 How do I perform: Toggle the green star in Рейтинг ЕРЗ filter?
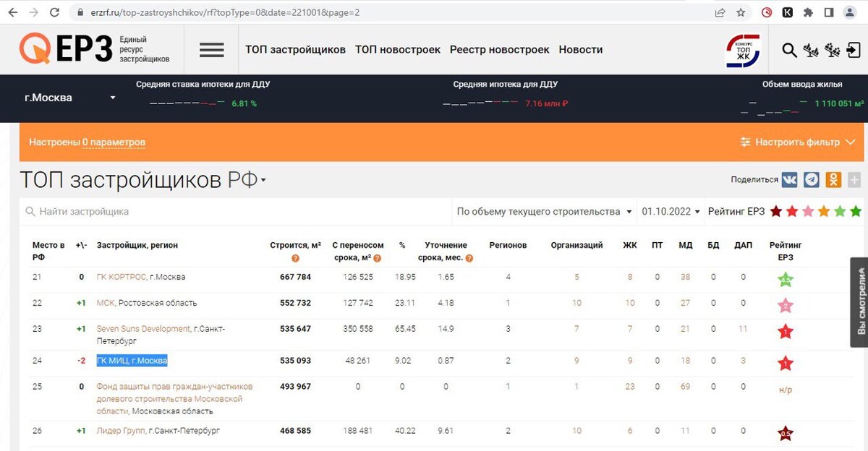pyautogui.click(x=855, y=211)
